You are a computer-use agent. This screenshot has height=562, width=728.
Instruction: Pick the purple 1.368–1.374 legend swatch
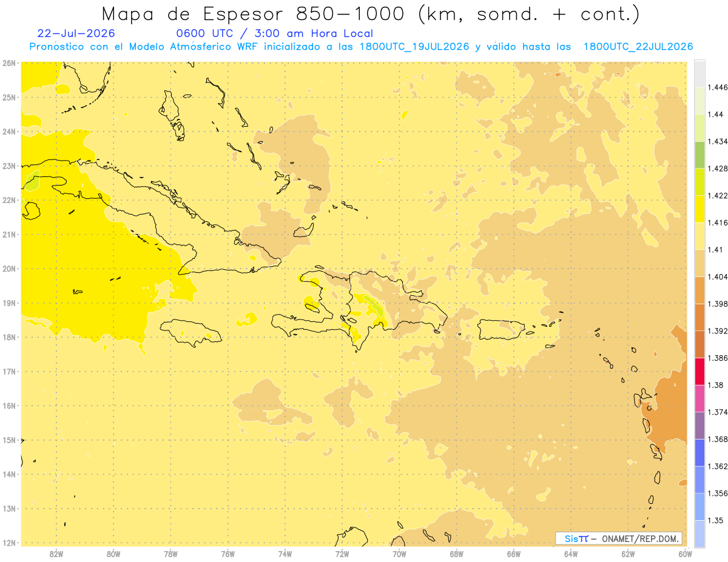tap(699, 426)
